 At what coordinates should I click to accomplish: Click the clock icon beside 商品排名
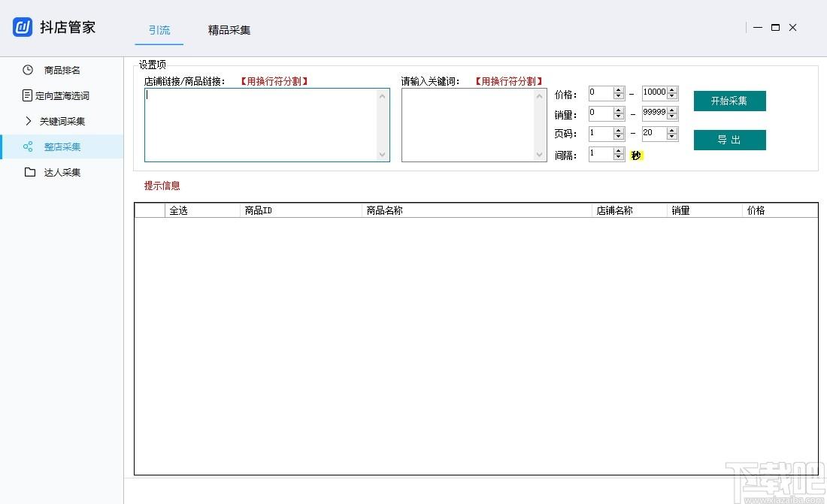tap(28, 70)
